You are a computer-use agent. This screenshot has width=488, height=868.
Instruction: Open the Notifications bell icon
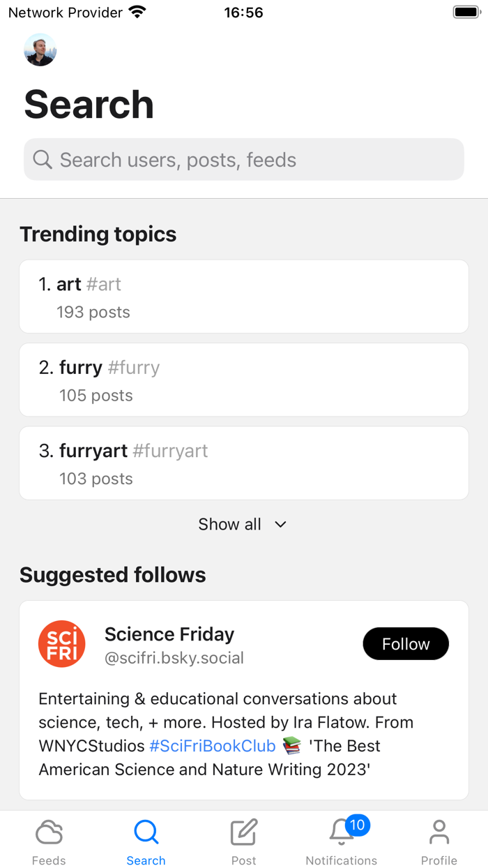[341, 833]
